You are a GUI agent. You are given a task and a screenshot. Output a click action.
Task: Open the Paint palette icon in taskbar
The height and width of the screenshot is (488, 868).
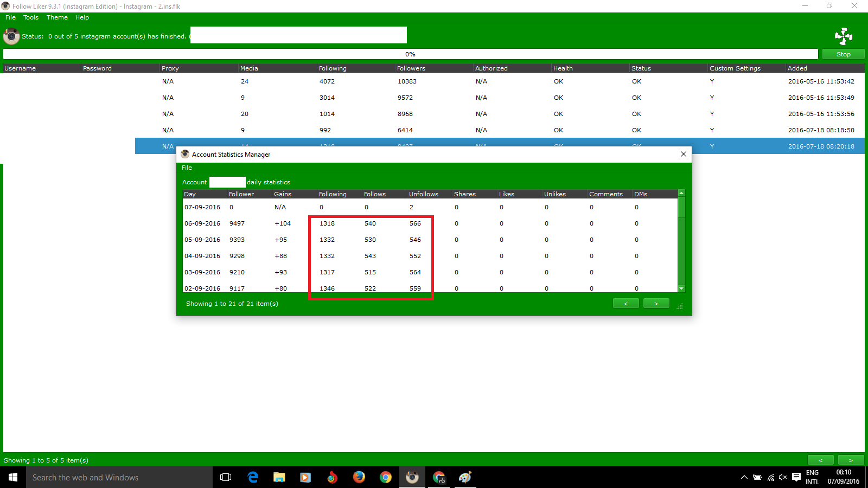click(465, 477)
